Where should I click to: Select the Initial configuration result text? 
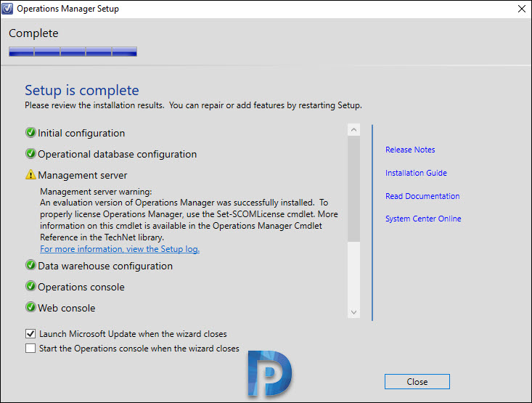click(81, 133)
